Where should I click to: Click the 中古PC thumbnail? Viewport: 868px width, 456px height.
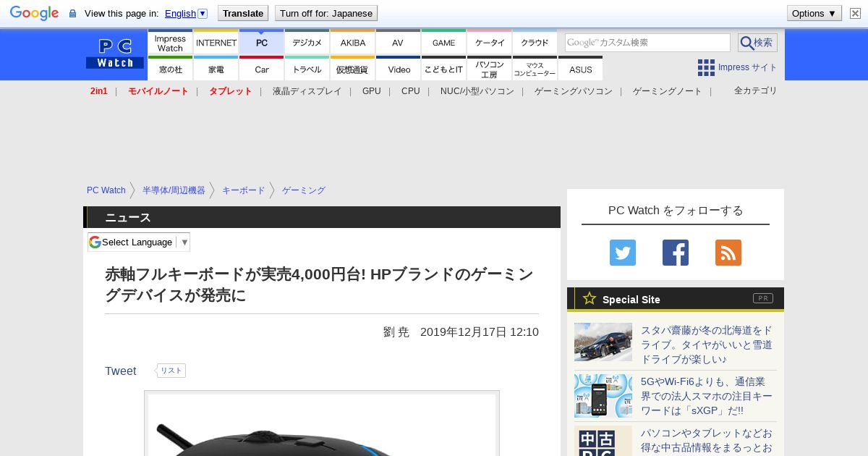click(x=603, y=441)
